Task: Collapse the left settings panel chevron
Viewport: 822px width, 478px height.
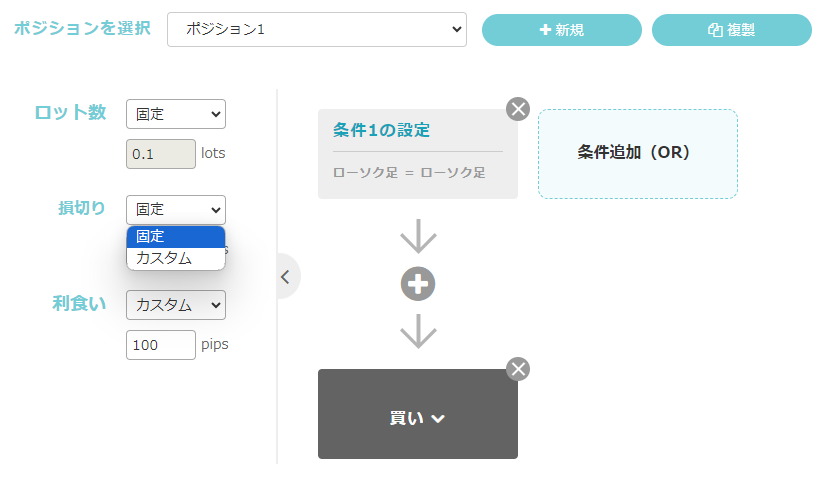Action: click(285, 277)
